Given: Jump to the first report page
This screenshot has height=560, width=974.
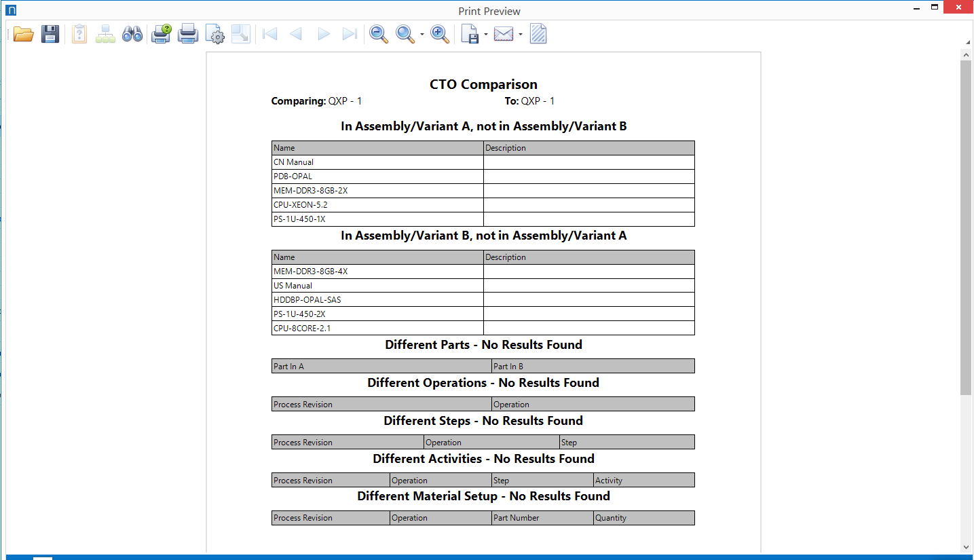Looking at the screenshot, I should tap(269, 33).
